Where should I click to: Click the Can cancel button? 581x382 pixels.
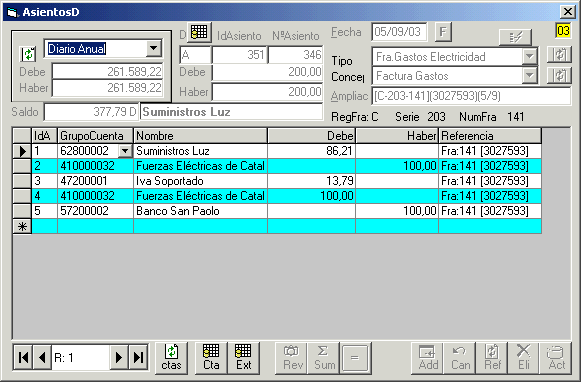(460, 358)
